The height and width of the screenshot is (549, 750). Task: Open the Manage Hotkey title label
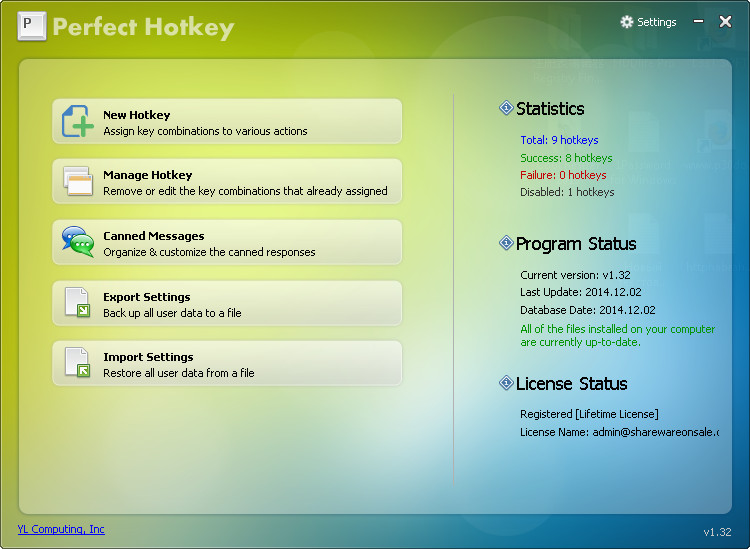click(148, 175)
